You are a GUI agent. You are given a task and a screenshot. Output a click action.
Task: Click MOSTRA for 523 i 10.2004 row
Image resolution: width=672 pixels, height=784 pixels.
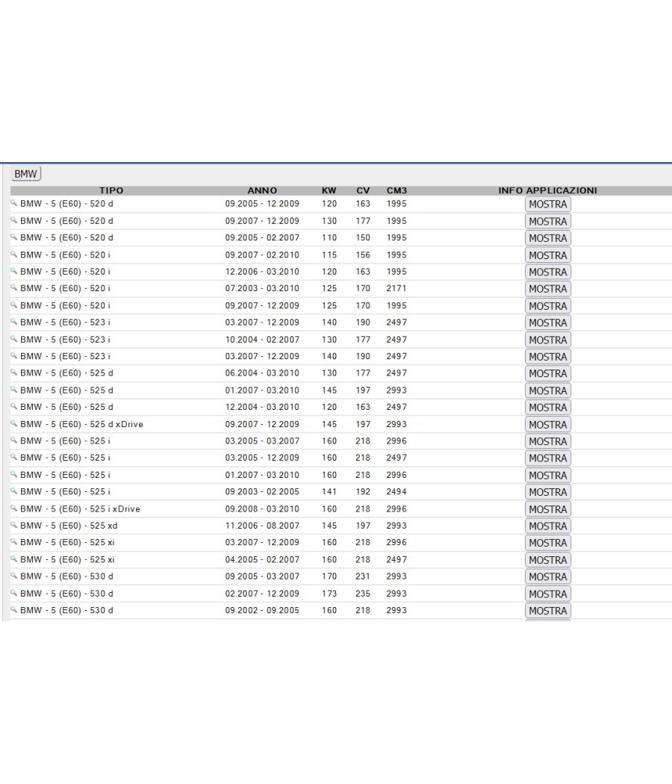[547, 340]
